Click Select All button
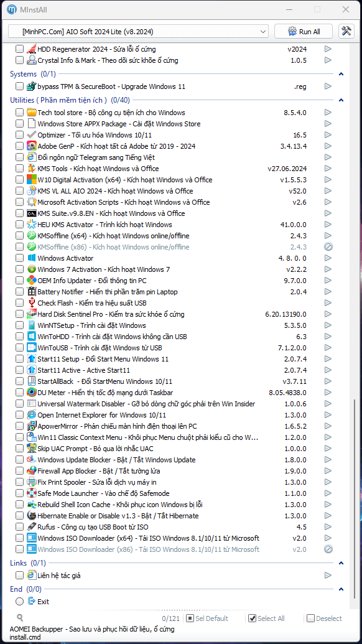The height and width of the screenshot is (644, 362). tap(267, 618)
